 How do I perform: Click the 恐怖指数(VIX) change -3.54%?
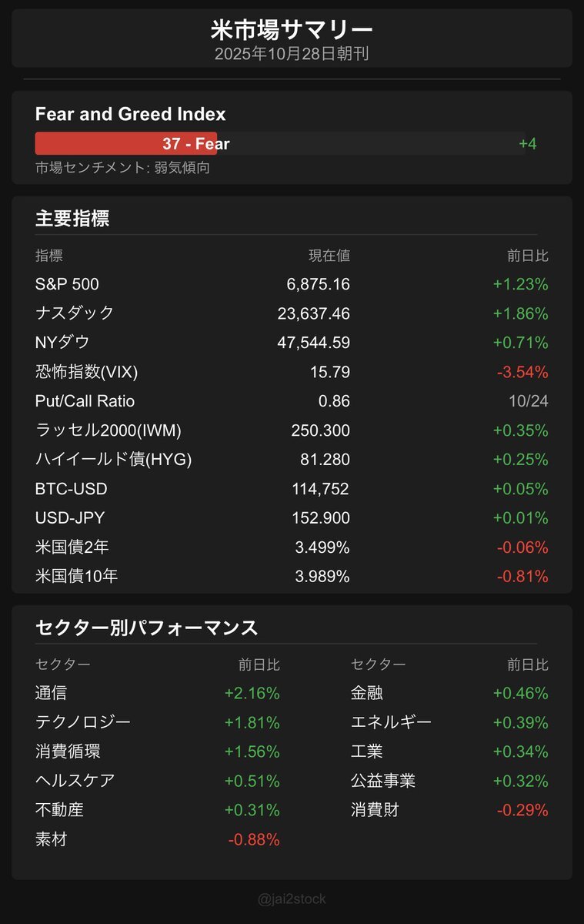(522, 372)
